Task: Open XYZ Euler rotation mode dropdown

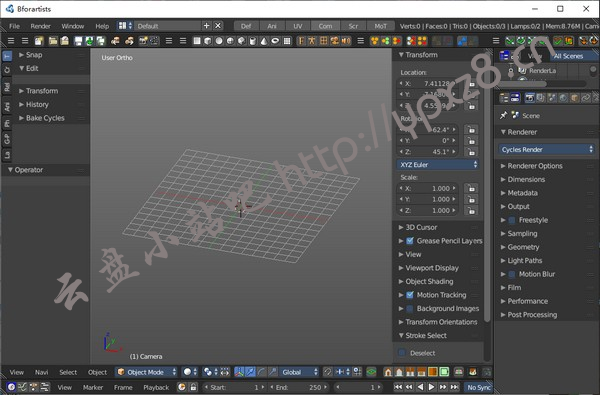Action: [438, 165]
